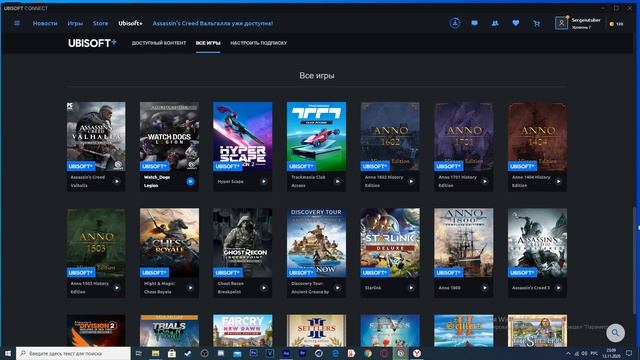The image size is (640, 360).
Task: Open the Store menu item
Action: [100, 23]
